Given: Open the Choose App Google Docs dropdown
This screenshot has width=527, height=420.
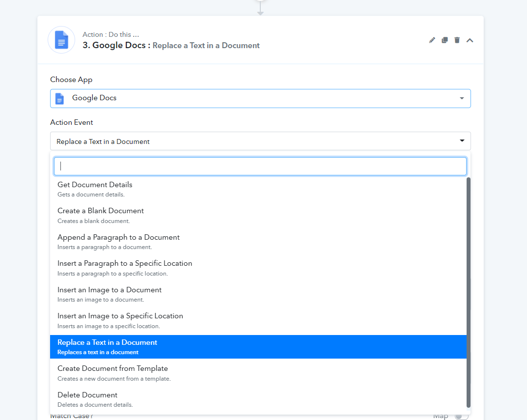Looking at the screenshot, I should pyautogui.click(x=260, y=98).
